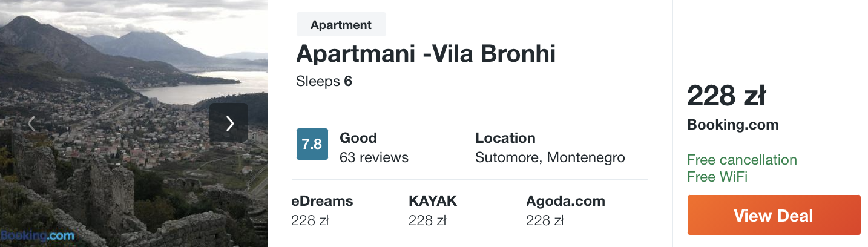The image size is (868, 247).
Task: Show the next property photo
Action: 229,123
